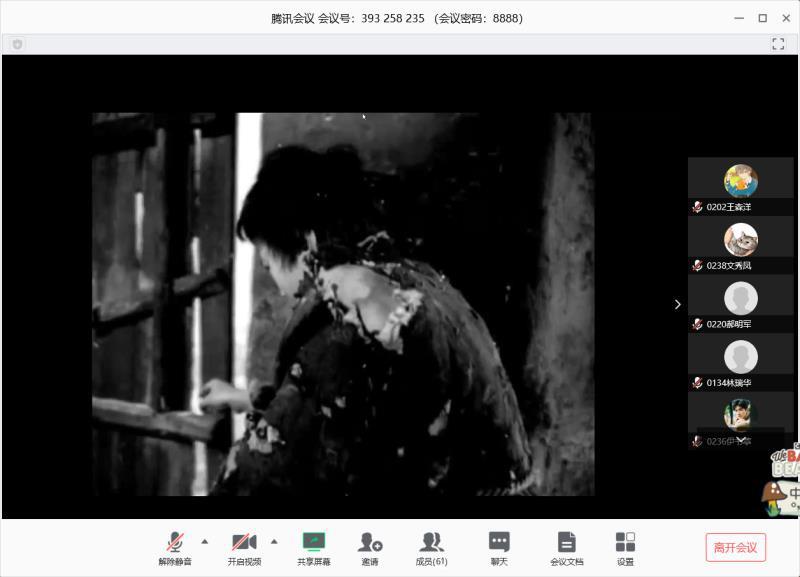Click the input method mushroom icon
The height and width of the screenshot is (577, 800).
(x=772, y=497)
